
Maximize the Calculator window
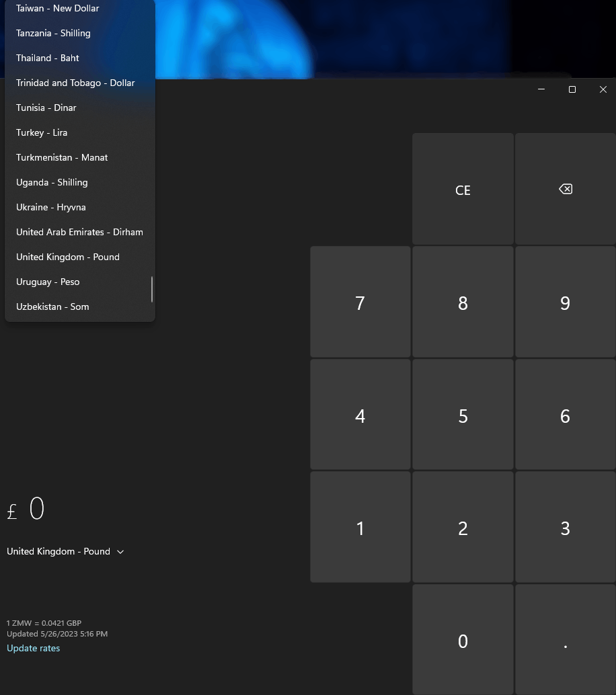tap(572, 89)
